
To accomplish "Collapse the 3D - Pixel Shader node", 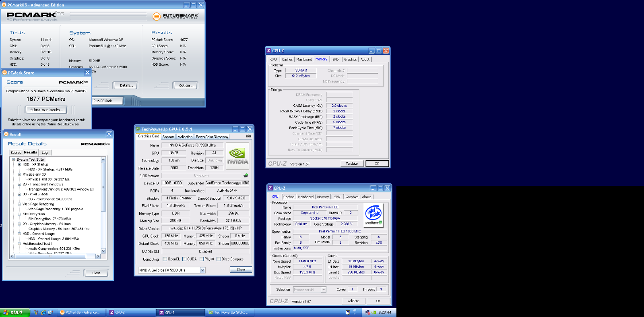I will coord(19,194).
